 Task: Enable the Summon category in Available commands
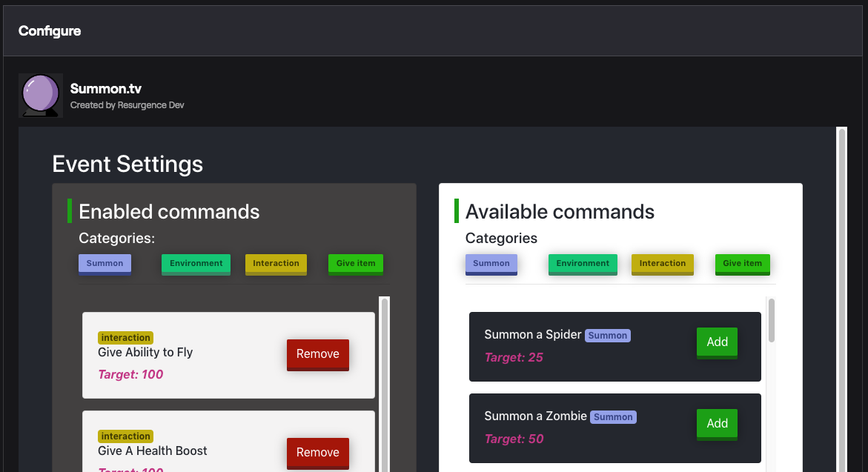point(491,263)
